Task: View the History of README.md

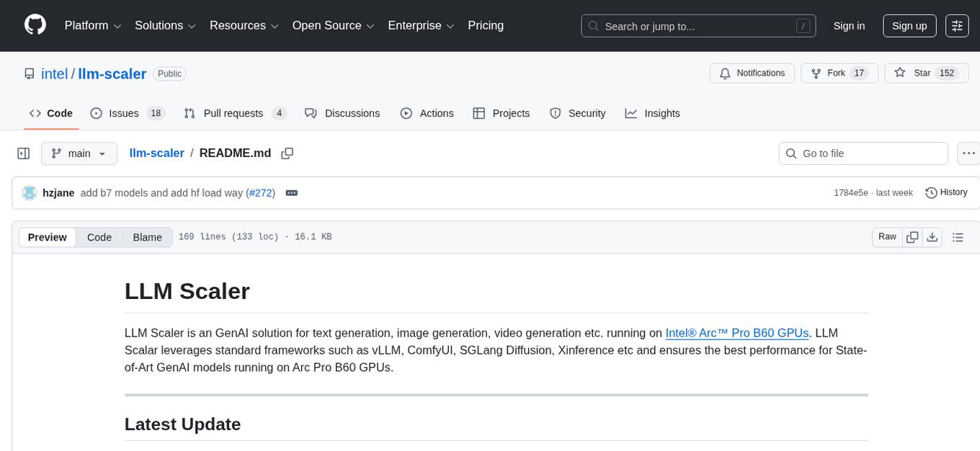Action: pos(946,192)
